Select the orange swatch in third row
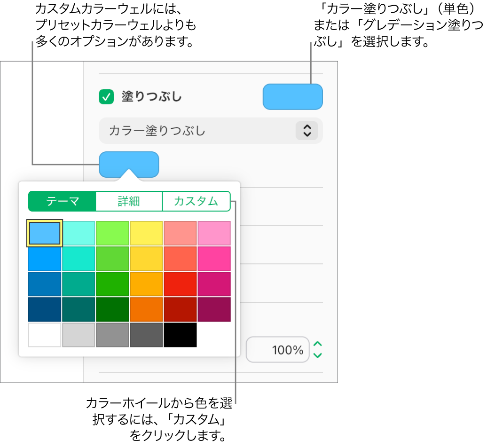This screenshot has width=487, height=448. [x=146, y=283]
